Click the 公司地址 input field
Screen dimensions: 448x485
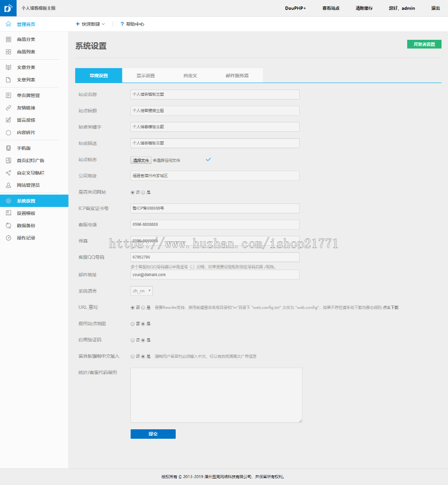[215, 176]
